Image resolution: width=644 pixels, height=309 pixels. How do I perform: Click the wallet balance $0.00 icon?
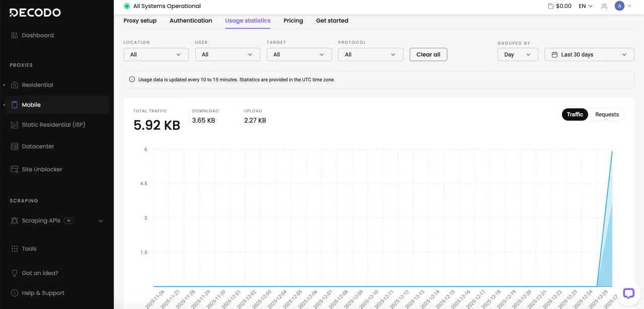coord(551,6)
